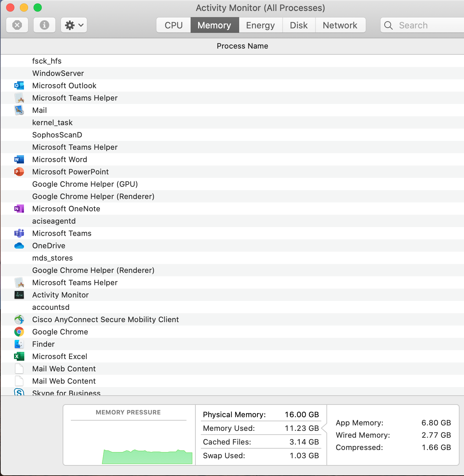Screen dimensions: 464x476
Task: Select the Microsoft Outlook process name
Action: click(x=64, y=86)
